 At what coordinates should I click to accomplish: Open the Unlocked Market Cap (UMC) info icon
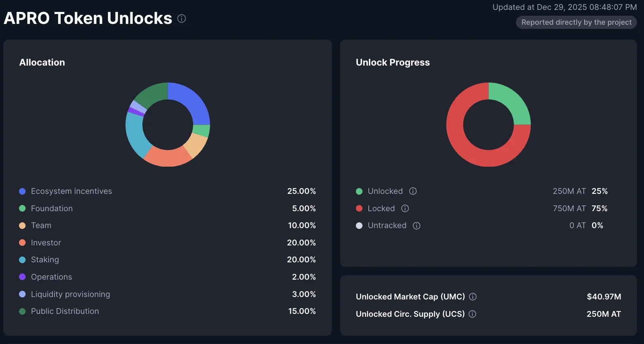[473, 297]
